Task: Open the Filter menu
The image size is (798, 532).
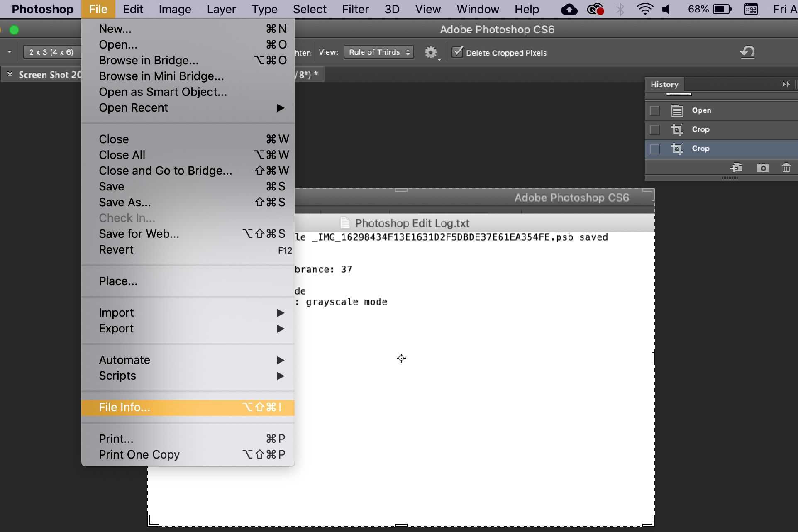Action: [355, 9]
